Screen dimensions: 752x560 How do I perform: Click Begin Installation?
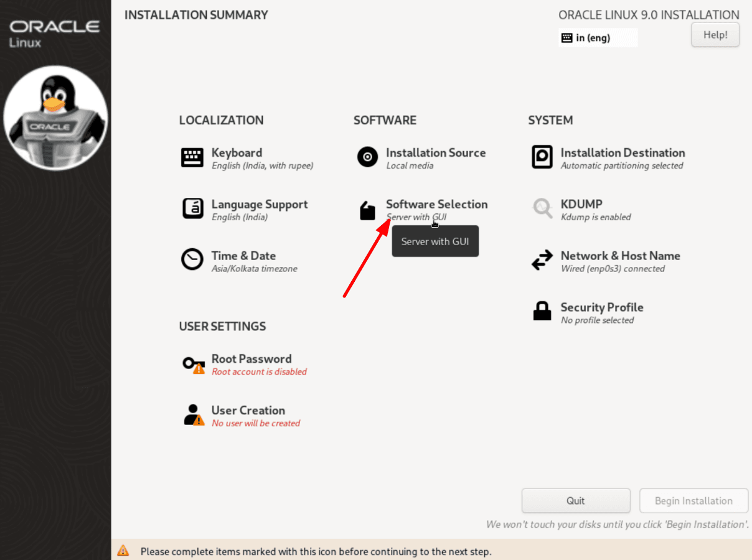pyautogui.click(x=693, y=500)
